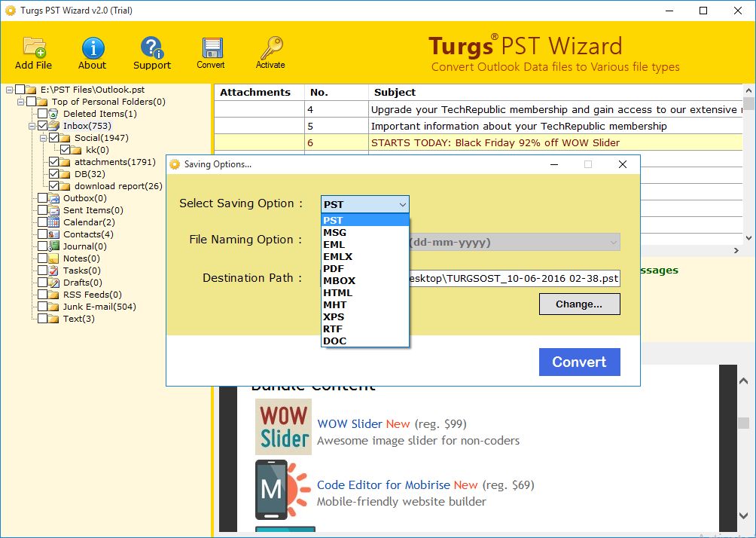Click the message list scroll down arrow
Viewport: 756px width, 538px height.
pyautogui.click(x=748, y=238)
